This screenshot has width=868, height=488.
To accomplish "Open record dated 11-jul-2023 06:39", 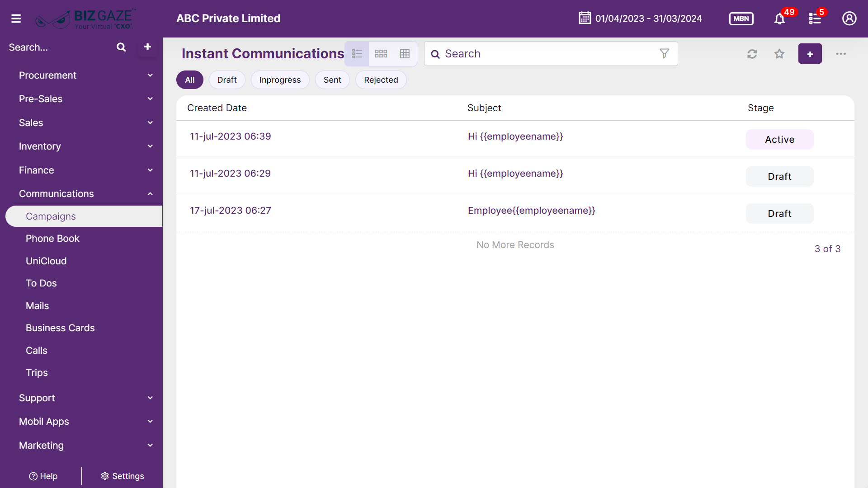I will click(x=230, y=136).
